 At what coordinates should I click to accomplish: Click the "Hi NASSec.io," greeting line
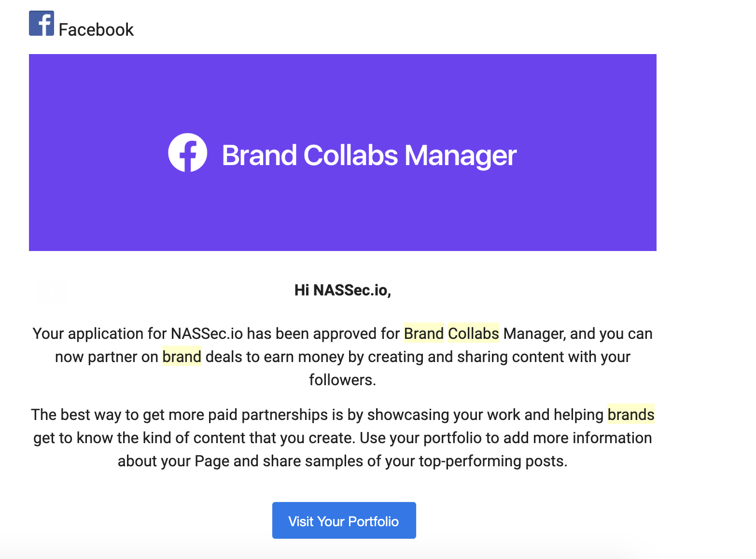[x=342, y=290]
